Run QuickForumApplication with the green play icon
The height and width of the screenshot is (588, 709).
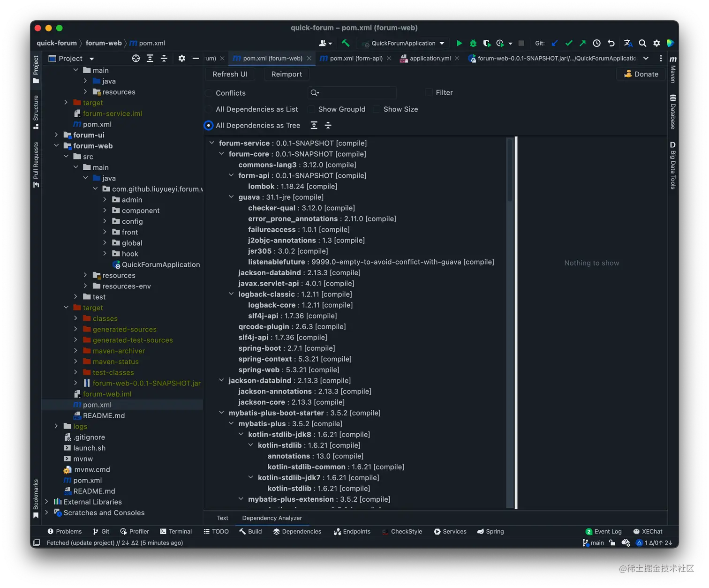tap(459, 43)
